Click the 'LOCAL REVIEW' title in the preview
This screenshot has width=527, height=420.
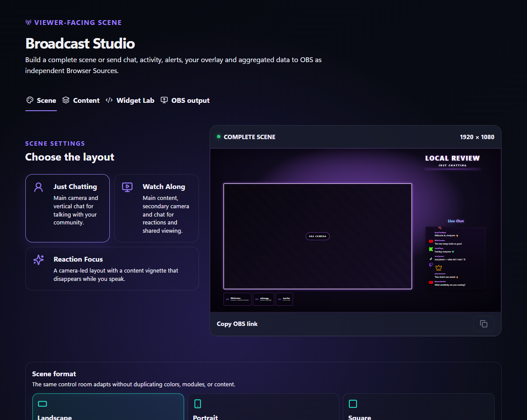click(x=452, y=158)
